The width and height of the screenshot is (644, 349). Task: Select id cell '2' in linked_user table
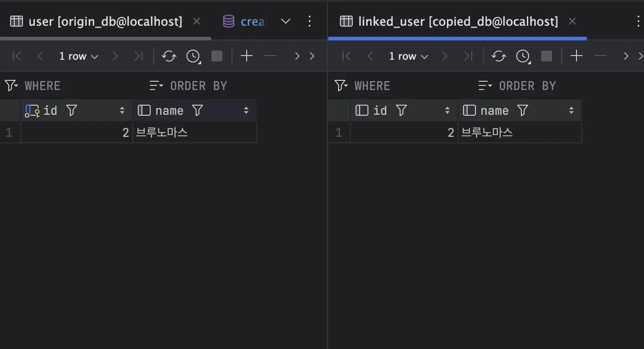coord(404,133)
